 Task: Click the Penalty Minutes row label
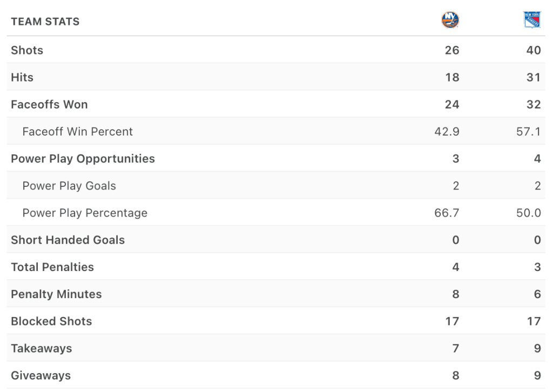(56, 294)
